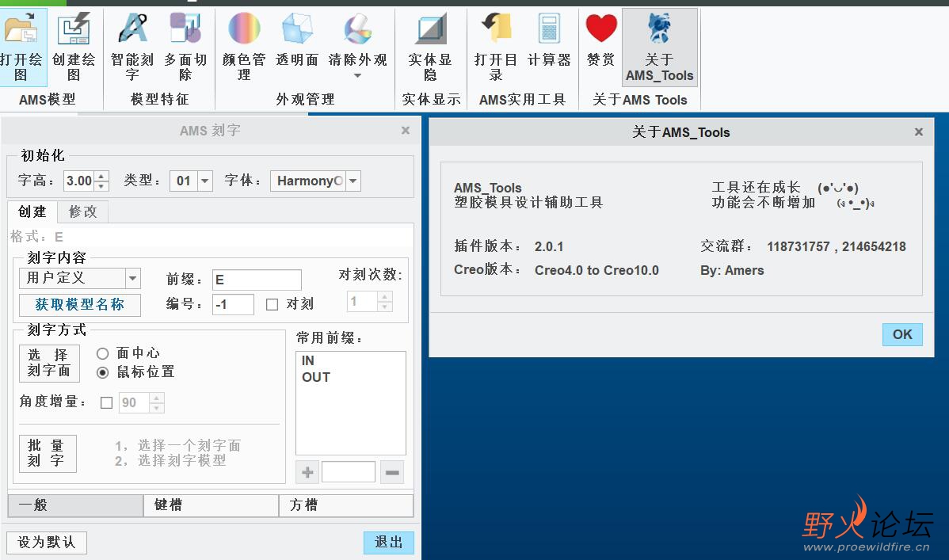The height and width of the screenshot is (560, 949).
Task: Open the 颜色管理 tool
Action: click(x=244, y=29)
